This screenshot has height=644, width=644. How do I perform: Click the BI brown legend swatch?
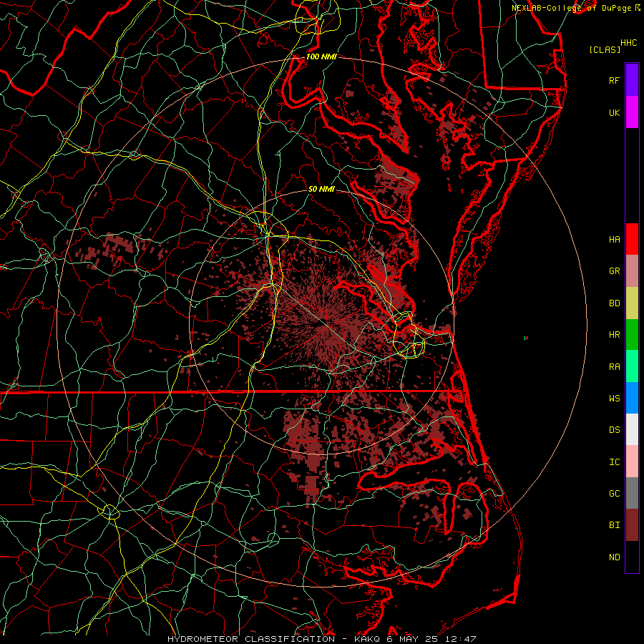pyautogui.click(x=632, y=525)
